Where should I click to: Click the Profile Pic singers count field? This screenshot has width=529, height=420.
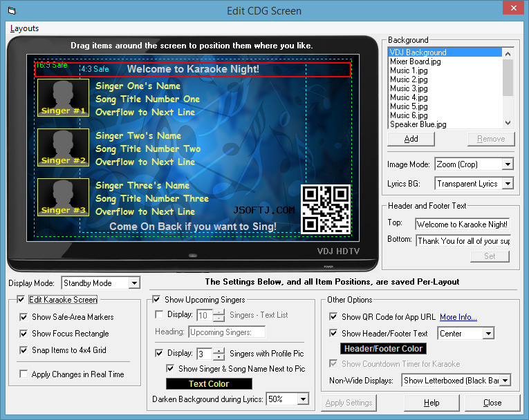(x=205, y=354)
